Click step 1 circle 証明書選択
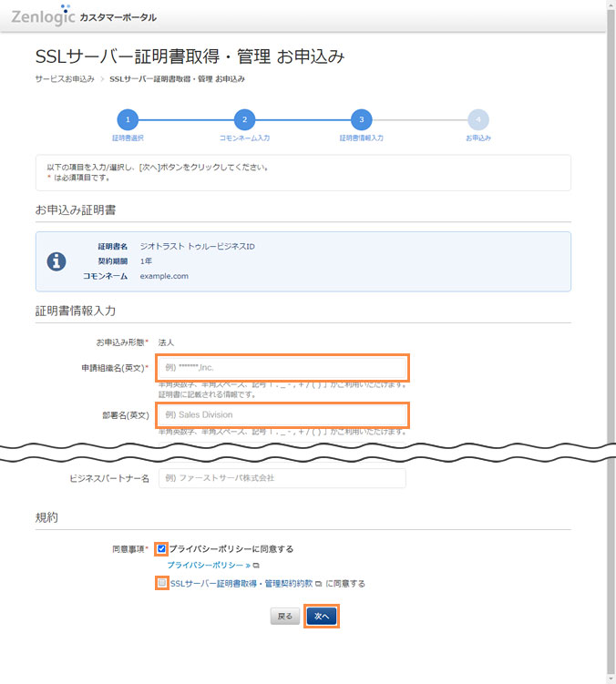 (x=128, y=119)
